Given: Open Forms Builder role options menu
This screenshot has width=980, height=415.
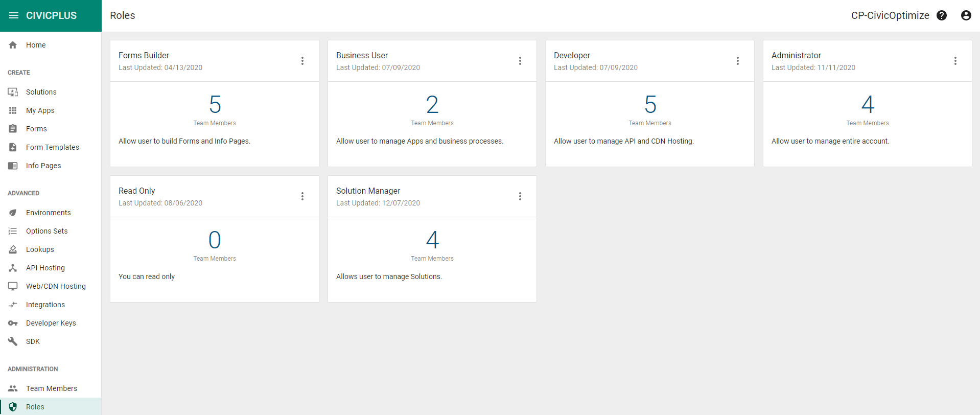Looking at the screenshot, I should click(x=302, y=61).
